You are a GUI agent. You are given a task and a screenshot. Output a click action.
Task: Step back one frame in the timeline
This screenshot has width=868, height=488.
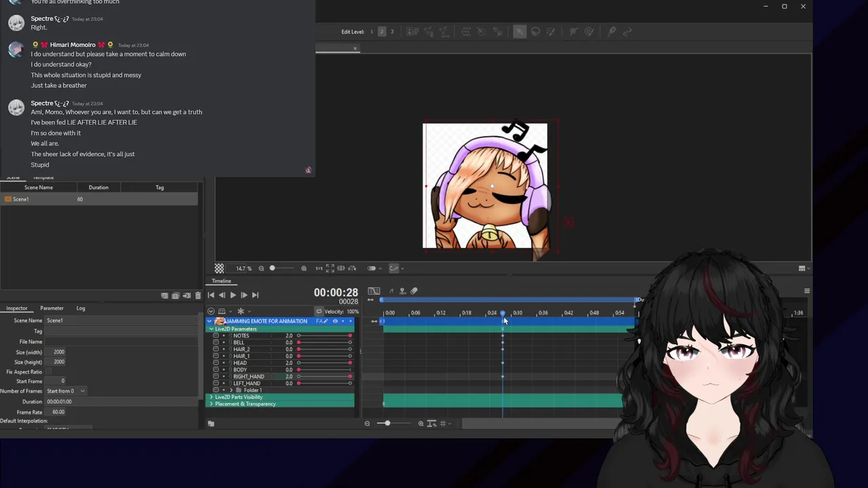(222, 295)
